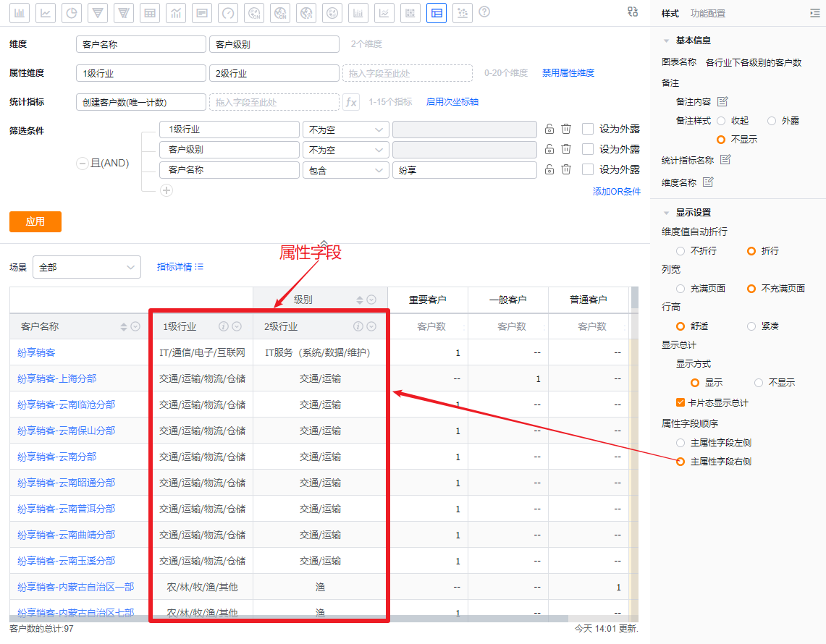The height and width of the screenshot is (644, 826).
Task: Click the table horizontal scrollbar
Action: 289,619
